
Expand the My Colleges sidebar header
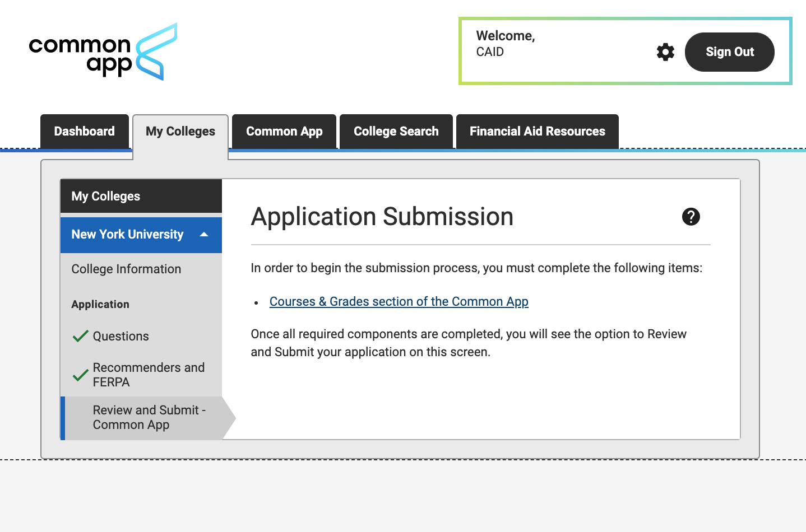tap(106, 196)
